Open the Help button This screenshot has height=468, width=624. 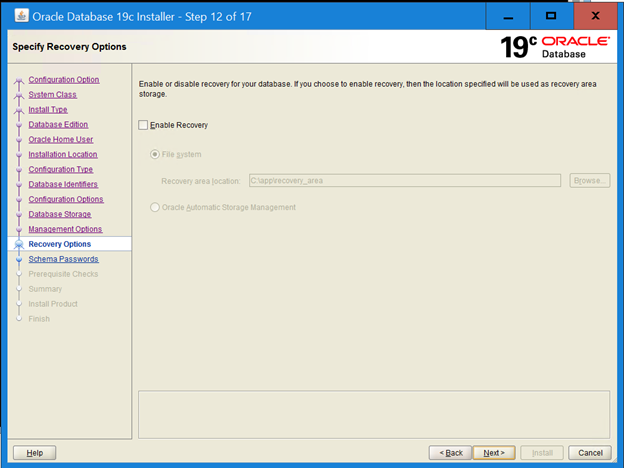pyautogui.click(x=35, y=453)
